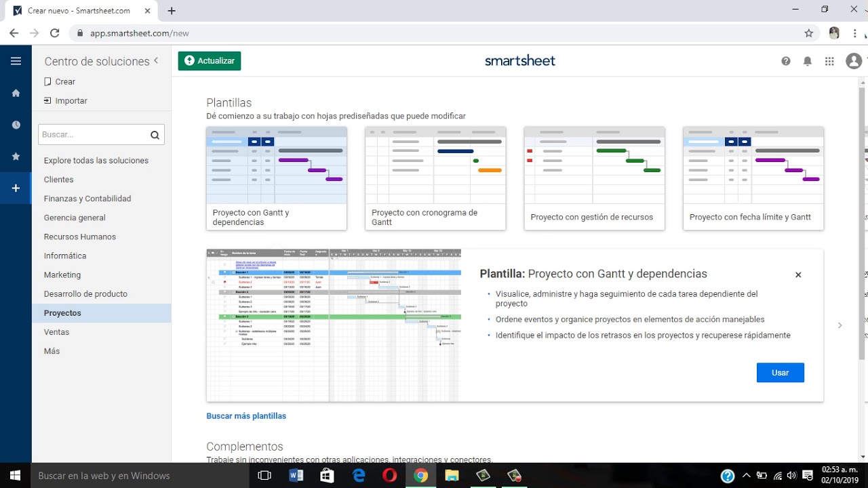
Task: Open notifications bell icon
Action: pyautogui.click(x=808, y=61)
